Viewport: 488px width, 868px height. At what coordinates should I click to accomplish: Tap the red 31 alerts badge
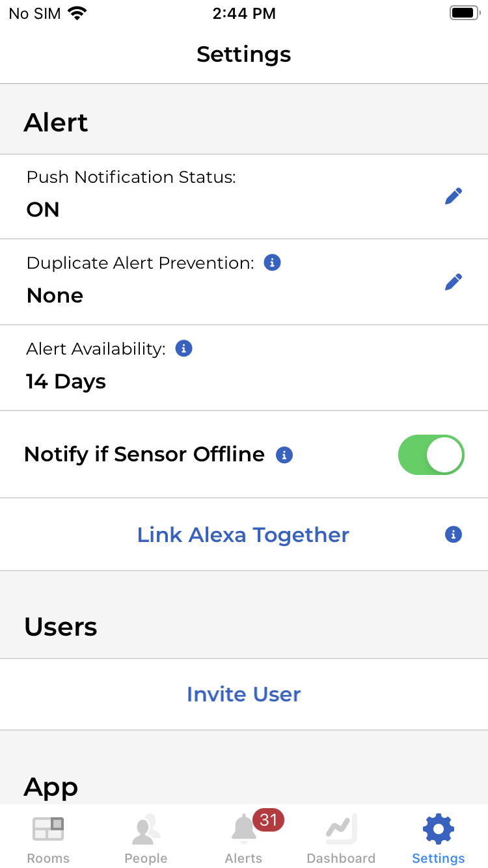[269, 820]
